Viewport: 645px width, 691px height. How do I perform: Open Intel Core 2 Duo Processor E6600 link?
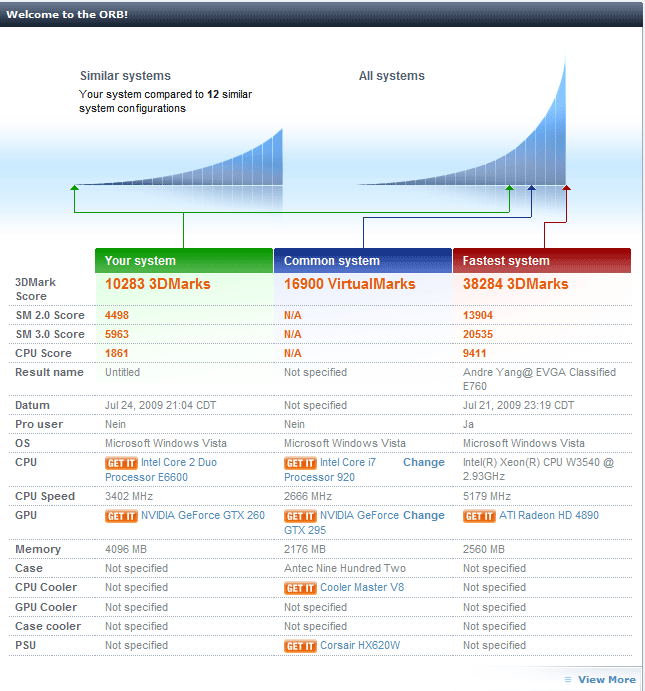[x=161, y=470]
